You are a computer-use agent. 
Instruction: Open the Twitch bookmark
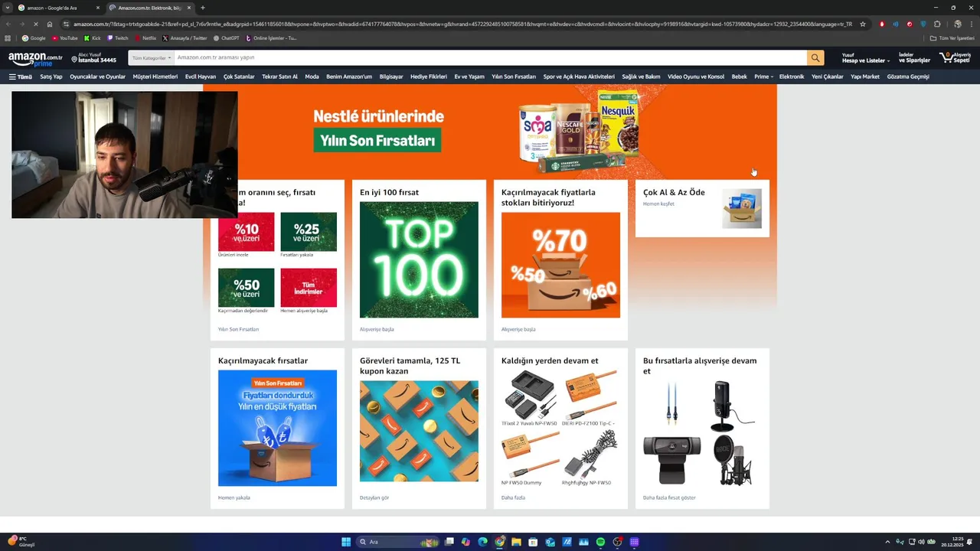tap(118, 37)
